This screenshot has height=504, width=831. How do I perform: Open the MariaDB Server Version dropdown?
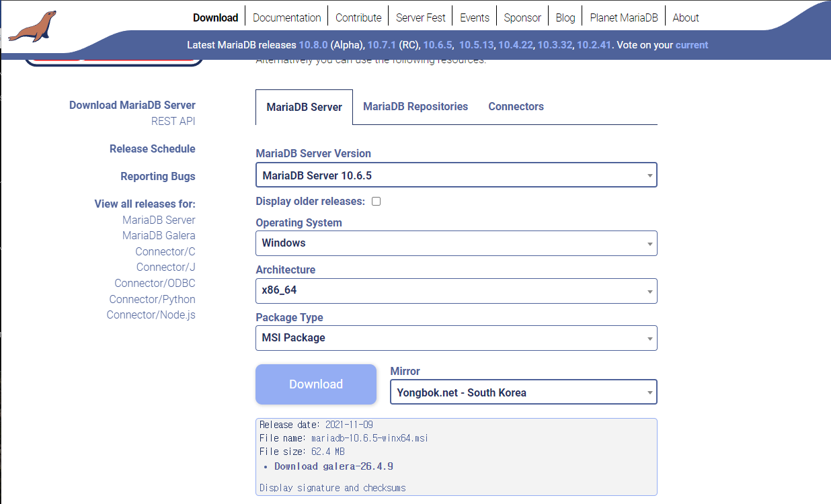tap(457, 175)
